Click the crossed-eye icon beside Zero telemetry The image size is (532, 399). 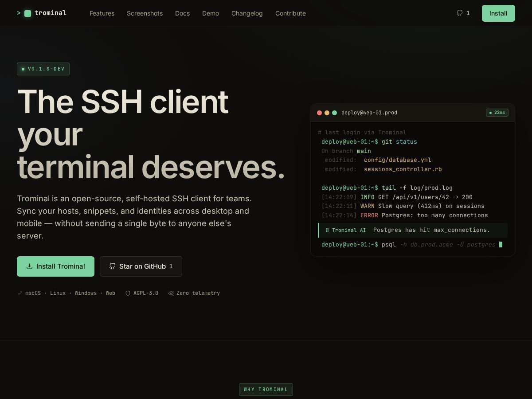pos(171,293)
